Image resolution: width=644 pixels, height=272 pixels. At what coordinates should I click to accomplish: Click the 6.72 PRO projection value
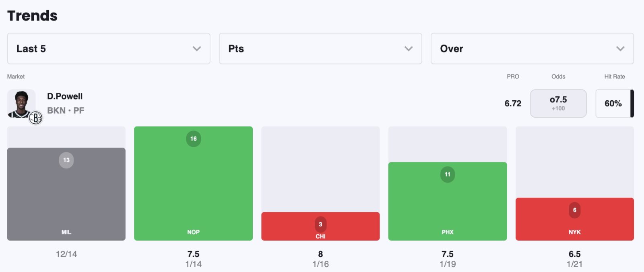pyautogui.click(x=513, y=104)
